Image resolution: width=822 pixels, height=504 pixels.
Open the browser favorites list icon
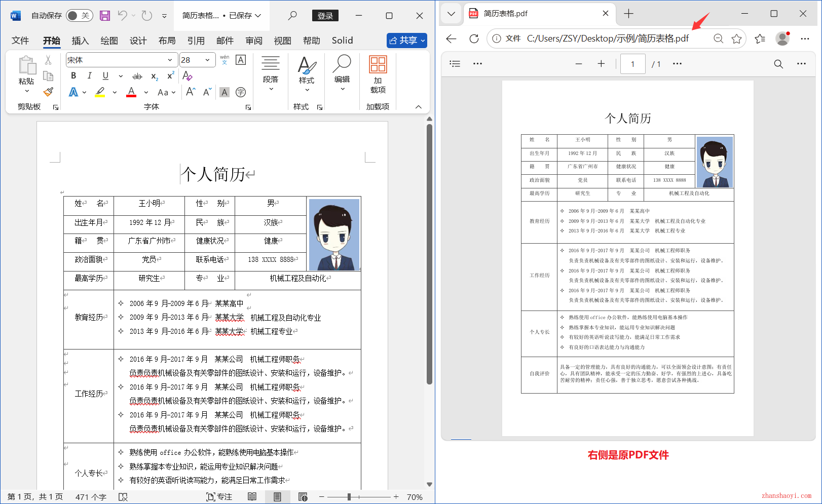pyautogui.click(x=760, y=38)
